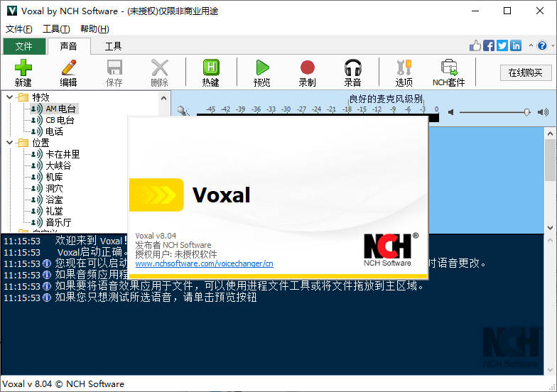Click the main area scrollbar thumb

click(x=550, y=160)
